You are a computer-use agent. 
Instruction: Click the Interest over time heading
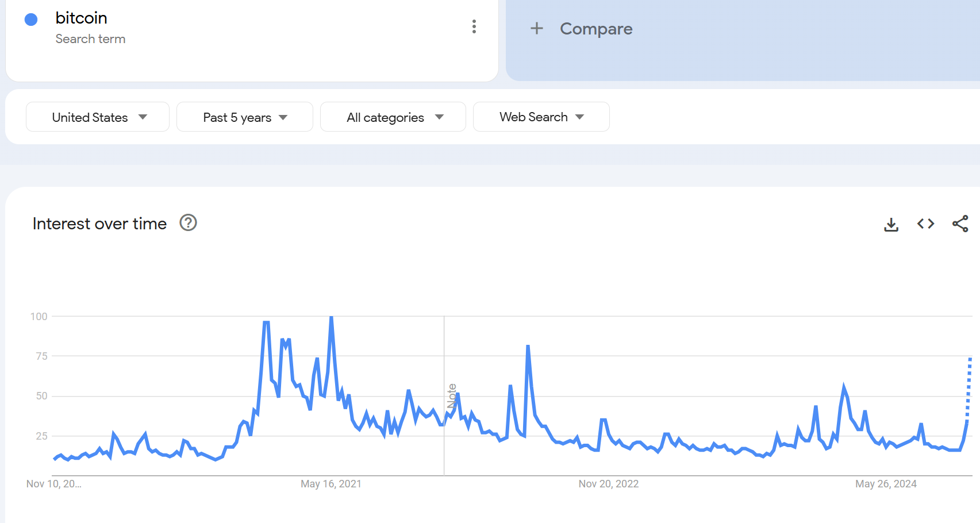click(x=99, y=224)
